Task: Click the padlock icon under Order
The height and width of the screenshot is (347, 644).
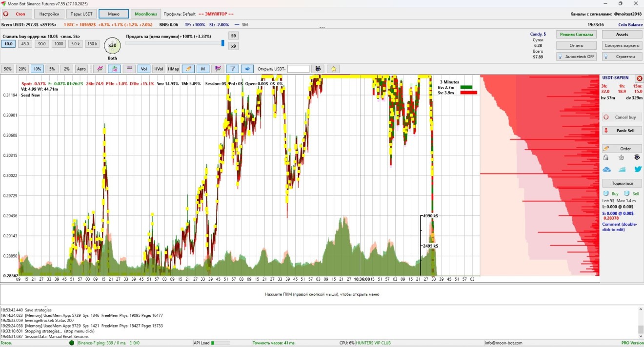Action: click(606, 157)
